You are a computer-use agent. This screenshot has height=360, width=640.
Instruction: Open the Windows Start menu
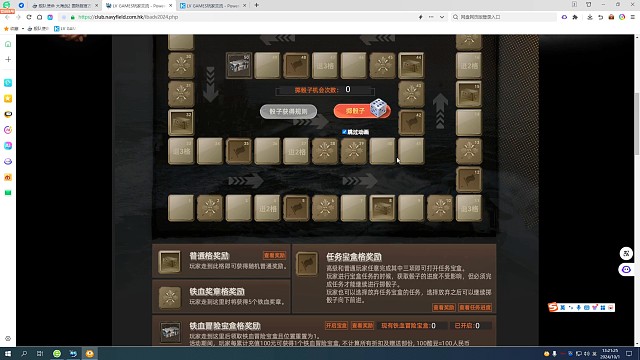[8, 353]
